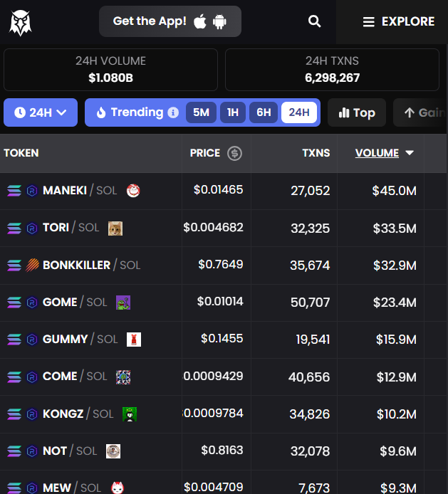This screenshot has height=494, width=448.
Task: Click GOME token frog thumbnail
Action: tap(123, 303)
